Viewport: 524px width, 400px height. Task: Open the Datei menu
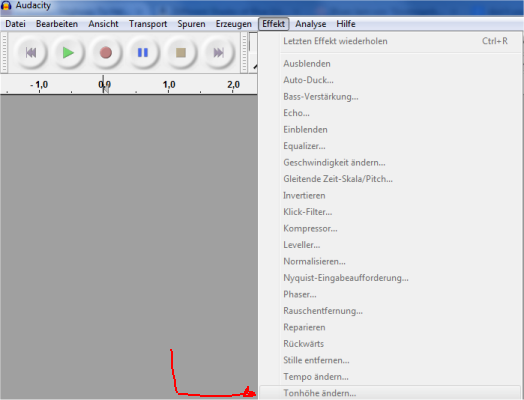(x=15, y=24)
